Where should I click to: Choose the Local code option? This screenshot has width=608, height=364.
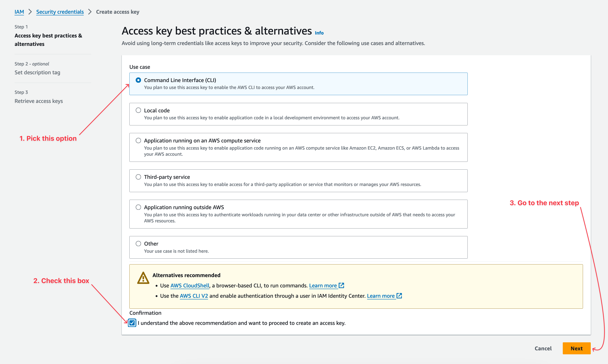138,110
